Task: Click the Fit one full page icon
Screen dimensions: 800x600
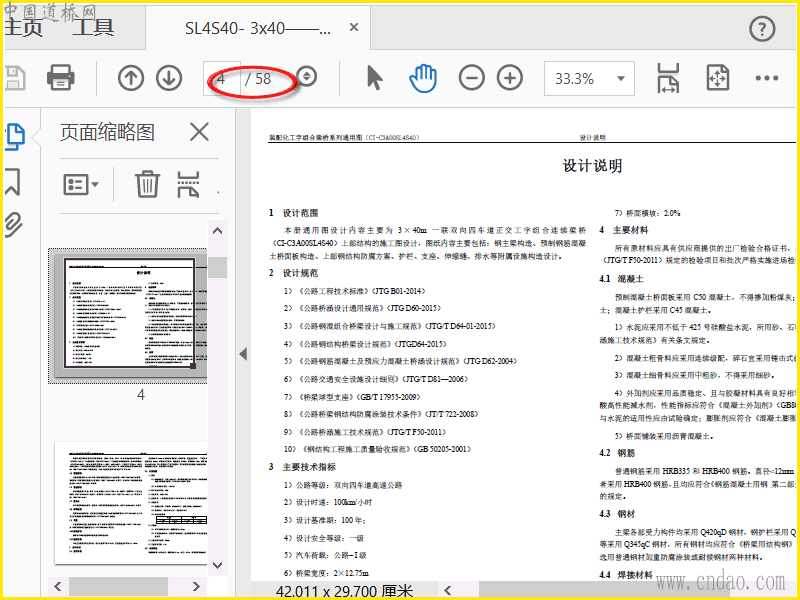Action: pos(717,78)
